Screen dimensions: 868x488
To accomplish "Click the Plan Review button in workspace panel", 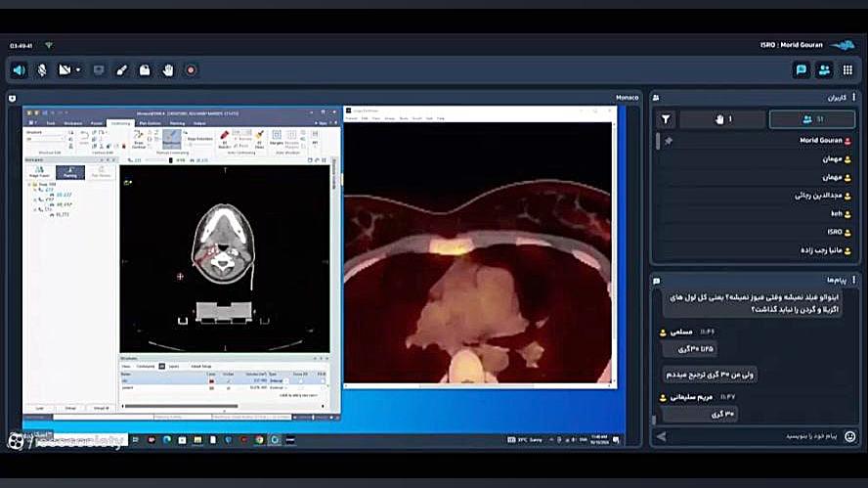I will tap(102, 172).
